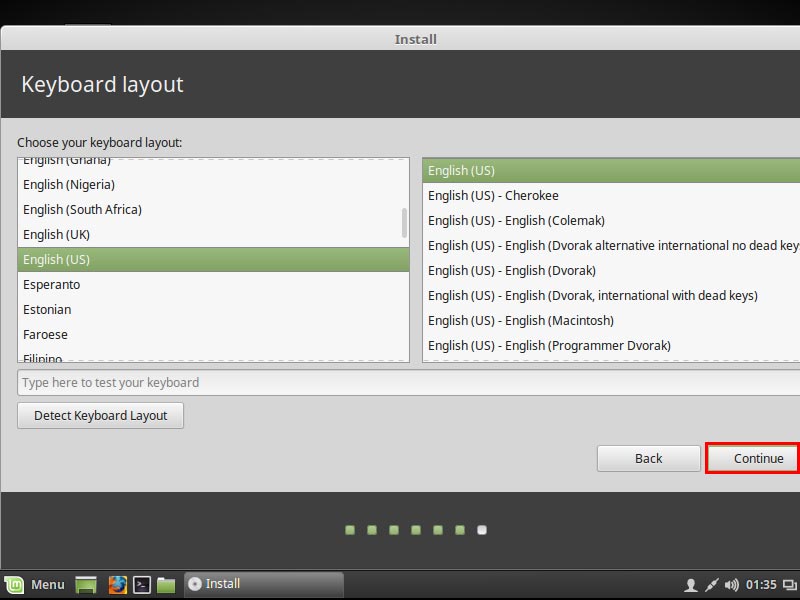The image size is (800, 600).
Task: Select the Esperanto keyboard layout
Action: tap(55, 284)
